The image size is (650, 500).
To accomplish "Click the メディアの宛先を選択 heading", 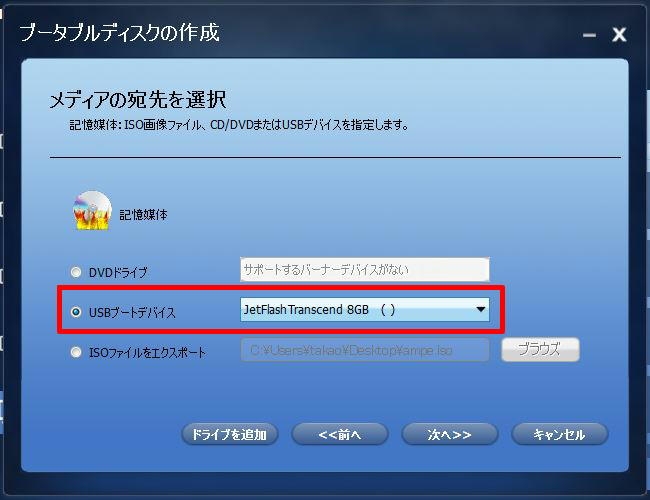I will click(x=138, y=100).
